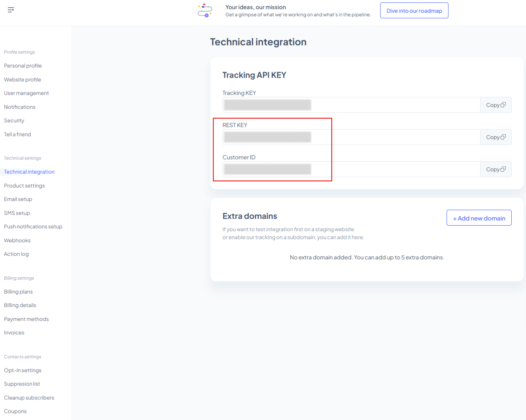Image resolution: width=526 pixels, height=420 pixels.
Task: Go to Website profile page
Action: [x=23, y=80]
